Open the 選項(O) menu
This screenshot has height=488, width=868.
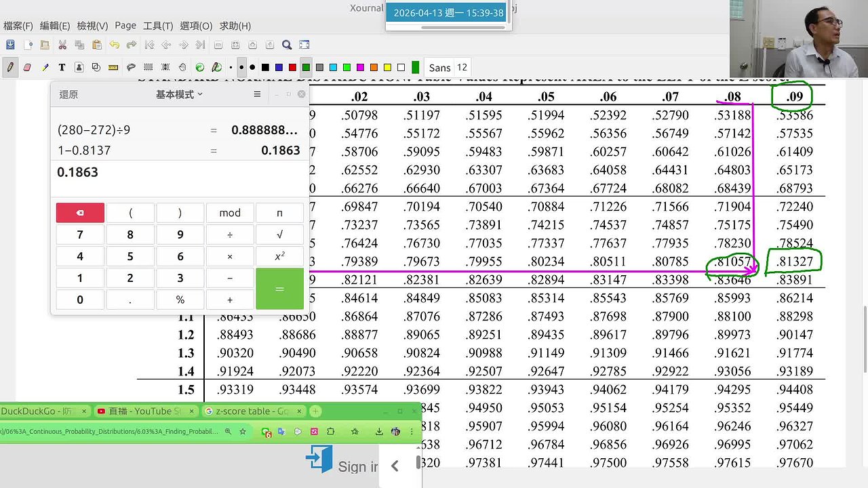[196, 26]
